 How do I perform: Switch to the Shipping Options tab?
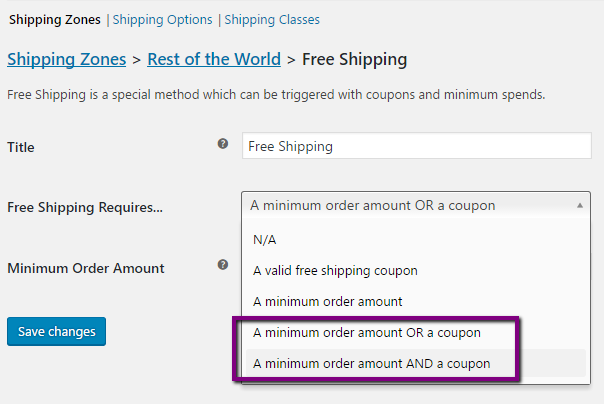pos(162,19)
